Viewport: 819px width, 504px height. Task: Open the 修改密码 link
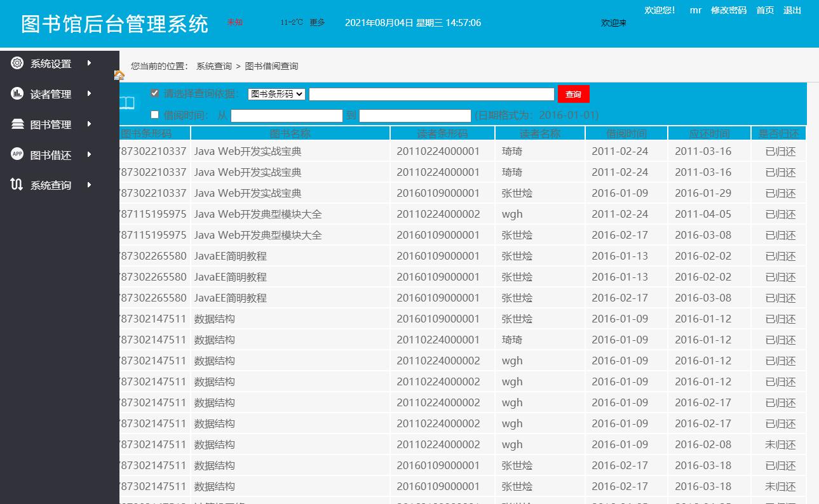click(729, 10)
